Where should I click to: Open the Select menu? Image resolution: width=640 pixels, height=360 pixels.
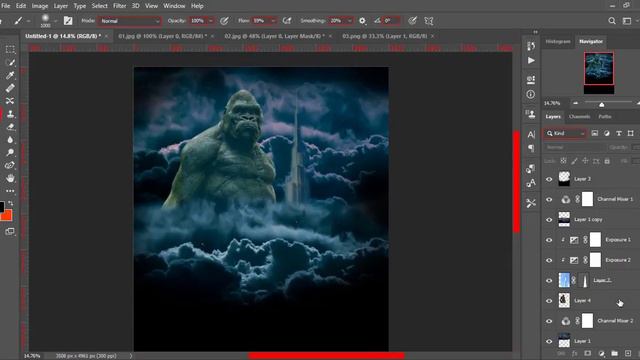coord(99,6)
